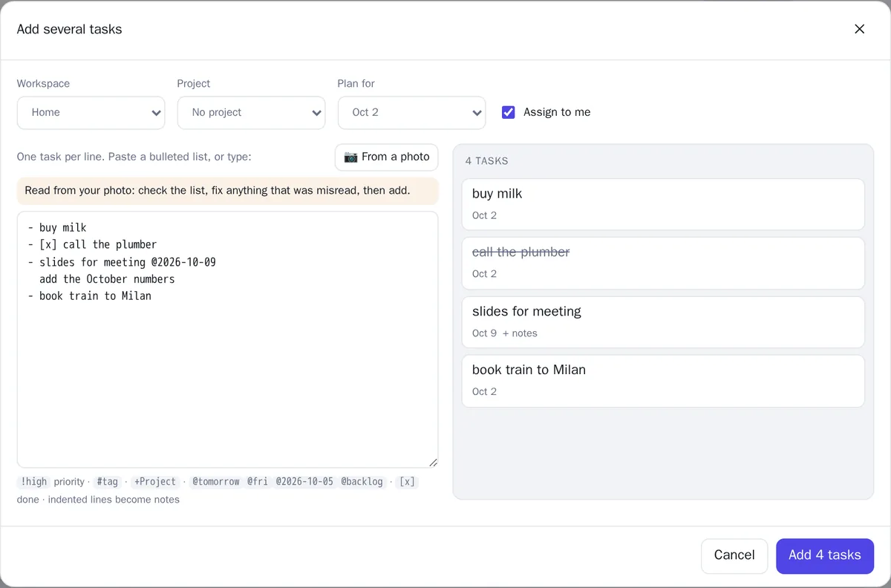Select the buy milk task card

click(663, 204)
